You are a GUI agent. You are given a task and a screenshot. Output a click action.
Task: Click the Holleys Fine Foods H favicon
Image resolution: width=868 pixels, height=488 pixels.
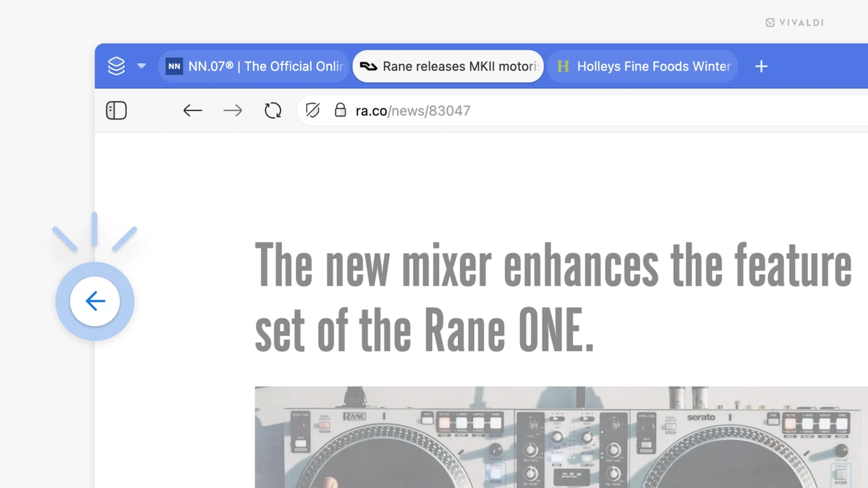coord(563,67)
